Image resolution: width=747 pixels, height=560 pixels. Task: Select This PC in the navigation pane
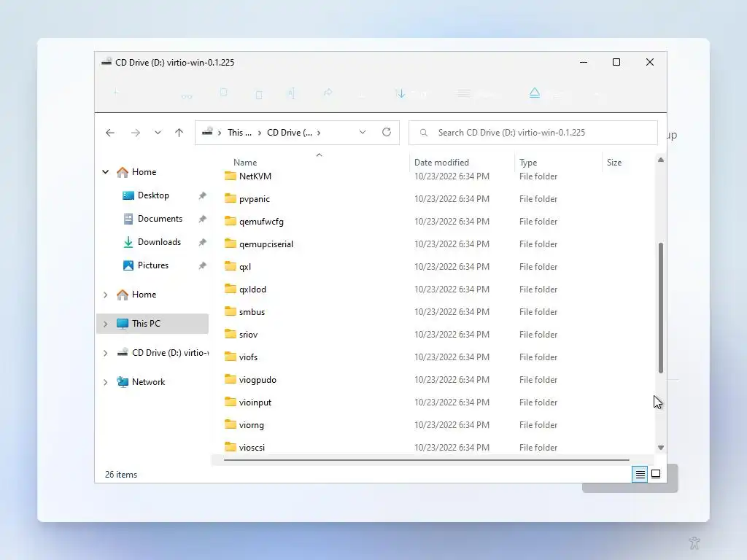(152, 324)
